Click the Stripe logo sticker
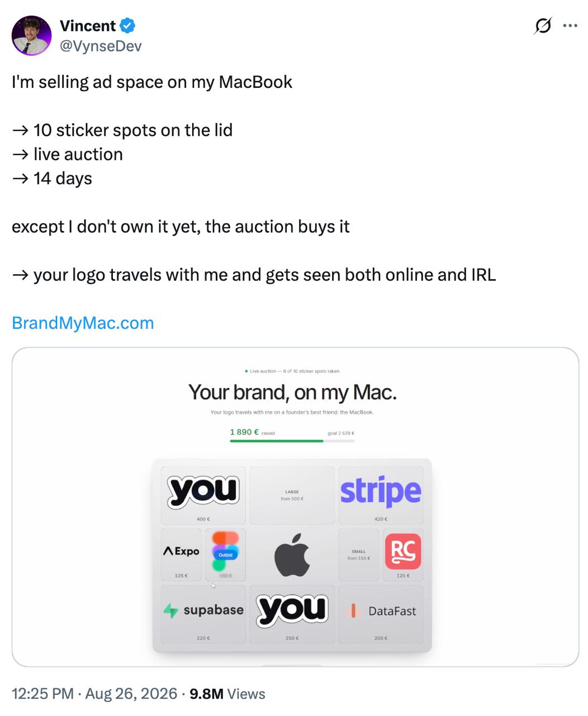 click(x=381, y=491)
